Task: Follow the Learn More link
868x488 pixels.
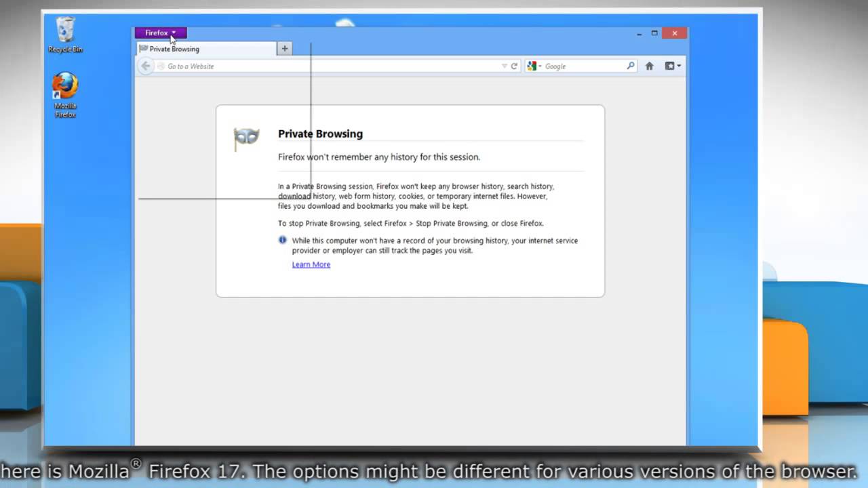Action: click(311, 264)
